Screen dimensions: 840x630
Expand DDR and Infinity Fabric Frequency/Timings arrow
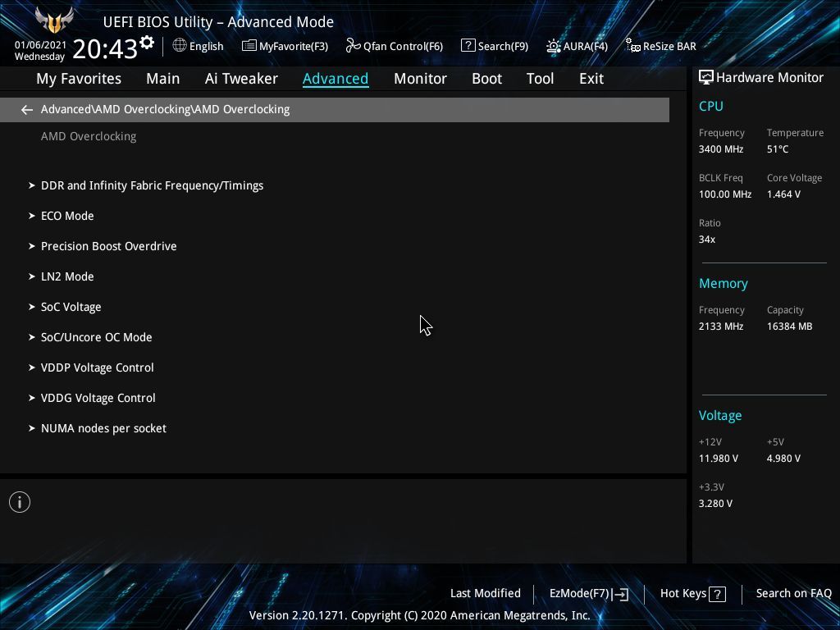[32, 185]
